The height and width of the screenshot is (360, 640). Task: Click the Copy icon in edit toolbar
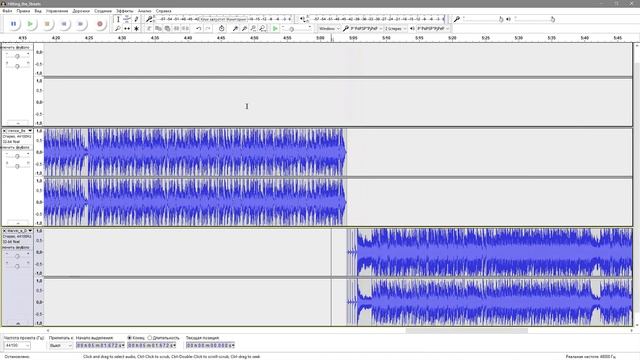(158, 29)
